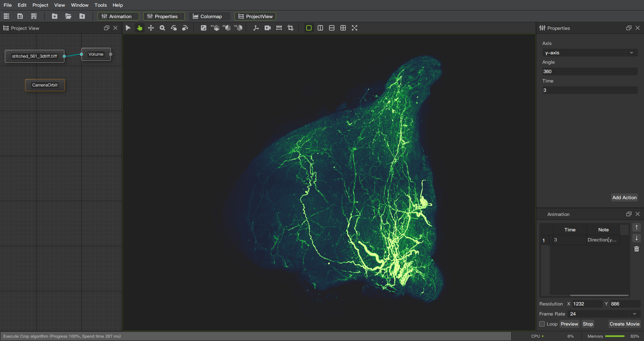Open the Project menu
Image resolution: width=644 pixels, height=341 pixels.
(40, 5)
